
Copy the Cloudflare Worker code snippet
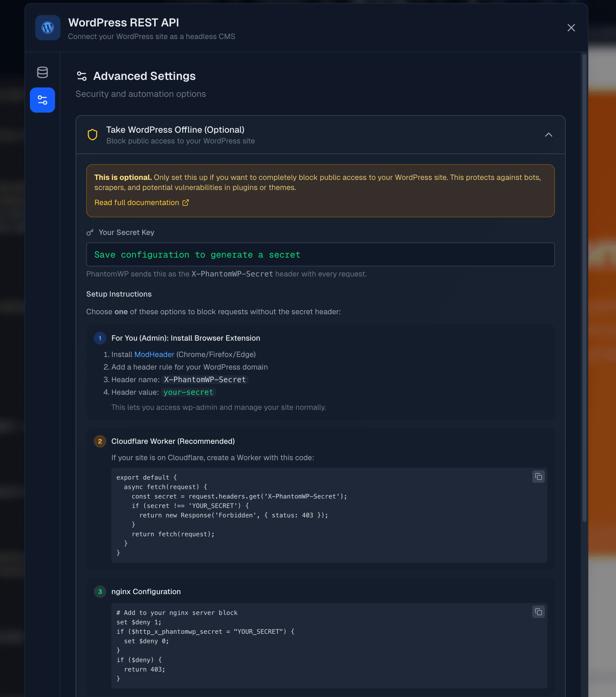pyautogui.click(x=538, y=477)
